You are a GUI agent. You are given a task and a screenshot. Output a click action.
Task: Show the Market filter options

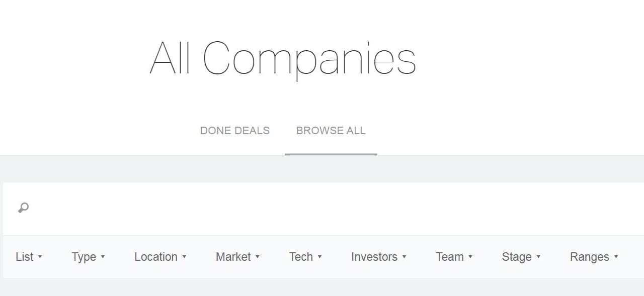pos(237,257)
